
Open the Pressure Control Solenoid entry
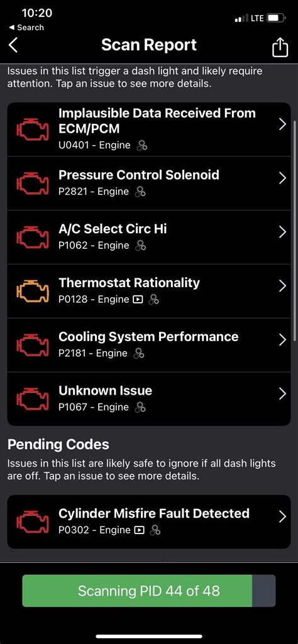coord(149,183)
